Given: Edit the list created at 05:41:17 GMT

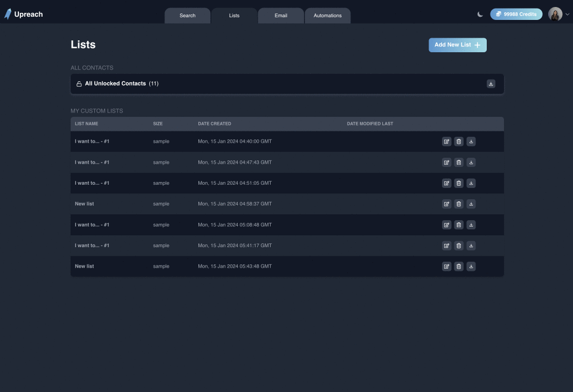Looking at the screenshot, I should click(x=446, y=246).
